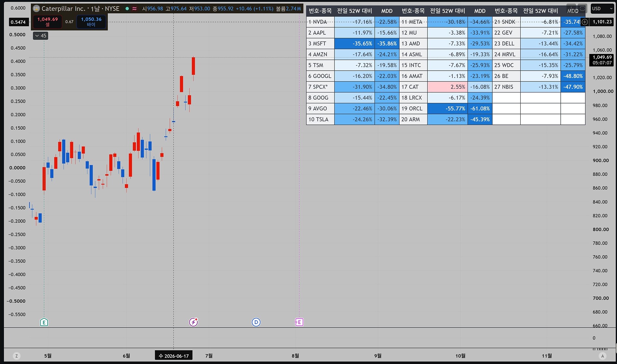Click the 0.0000 label on left axis
Viewport: 617px width, 364px height.
click(17, 168)
